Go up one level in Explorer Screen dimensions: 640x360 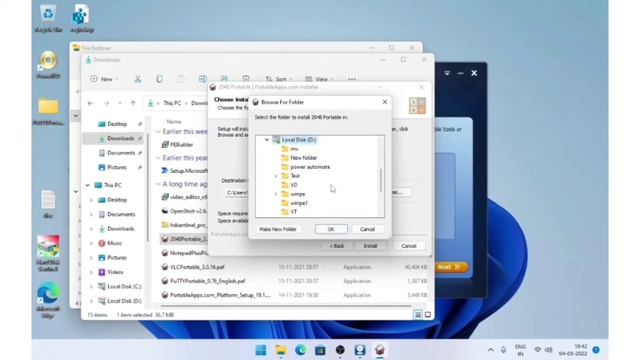[133, 103]
